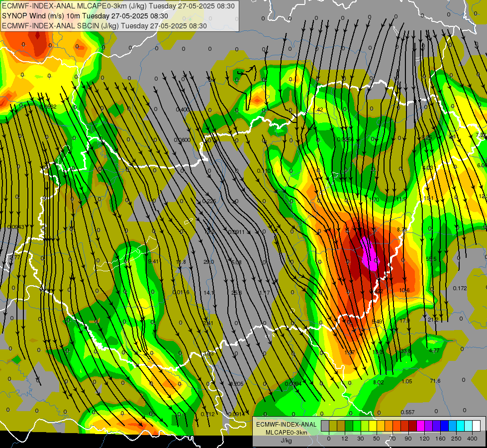Click the map value 33.8
Image resolution: width=487 pixels, height=448 pixels.
[405, 351]
